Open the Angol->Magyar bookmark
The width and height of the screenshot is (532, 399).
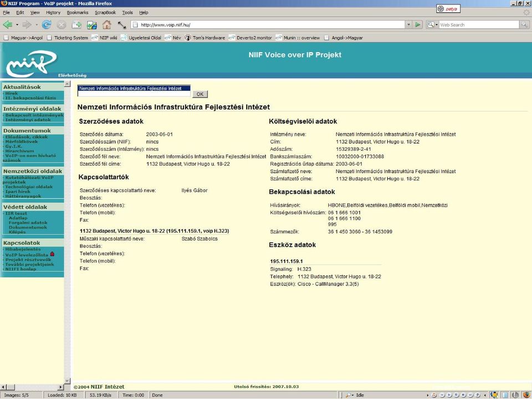point(344,38)
